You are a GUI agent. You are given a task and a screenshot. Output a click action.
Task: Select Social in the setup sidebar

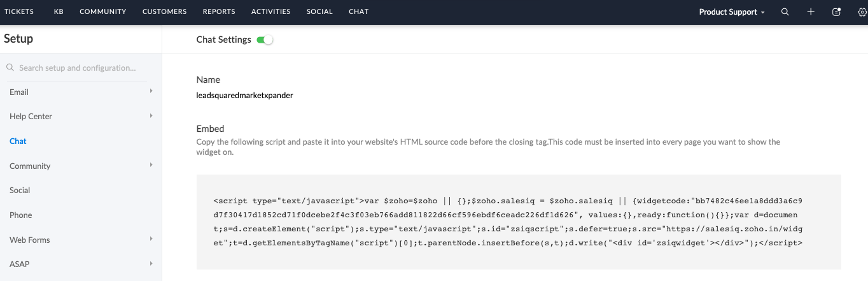pyautogui.click(x=20, y=191)
